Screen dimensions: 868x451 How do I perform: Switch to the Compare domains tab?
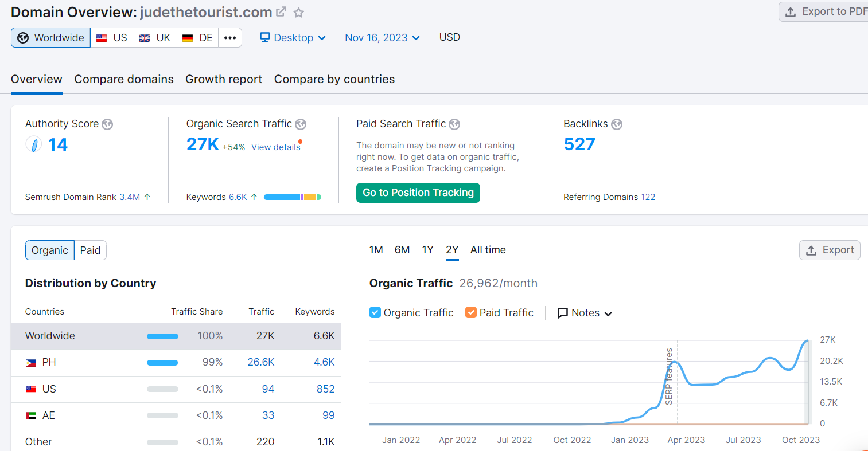coord(124,79)
